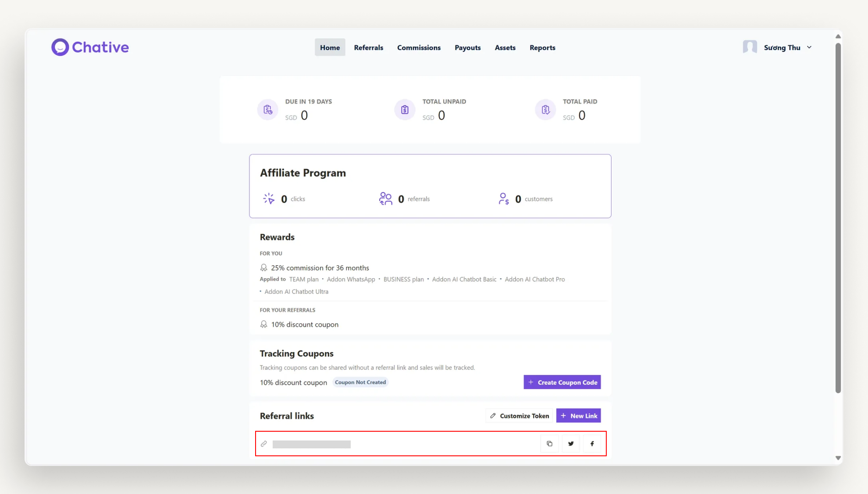Viewport: 868px width, 494px height.
Task: Click the Total Unpaid clipboard icon
Action: pyautogui.click(x=405, y=110)
